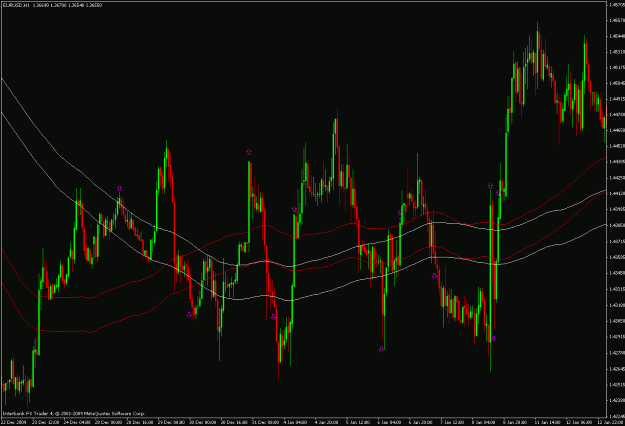The width and height of the screenshot is (625, 426).
Task: Select the lowest magenta down arrow near 6 Jan 04:00
Action: tap(381, 349)
